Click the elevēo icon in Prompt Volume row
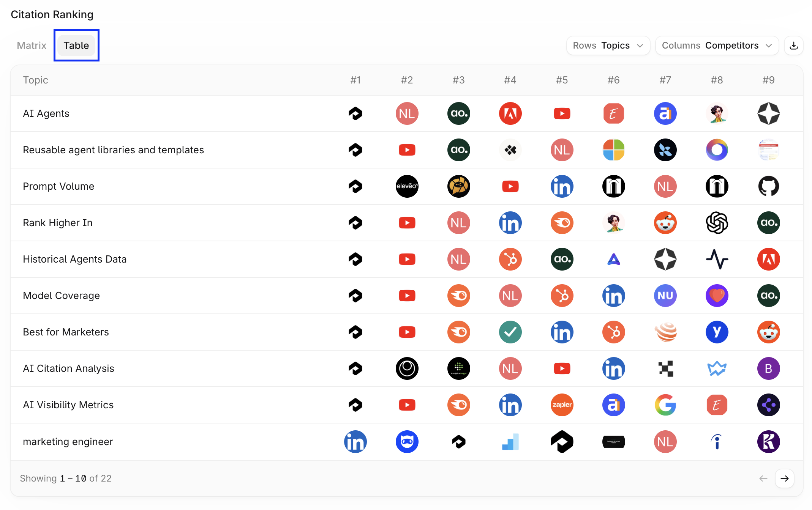 [407, 186]
